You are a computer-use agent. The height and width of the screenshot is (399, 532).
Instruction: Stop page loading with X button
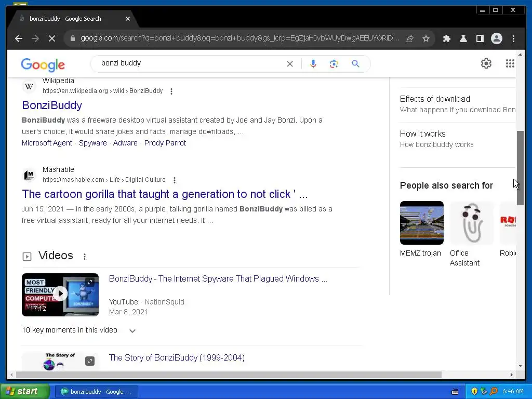tap(52, 38)
